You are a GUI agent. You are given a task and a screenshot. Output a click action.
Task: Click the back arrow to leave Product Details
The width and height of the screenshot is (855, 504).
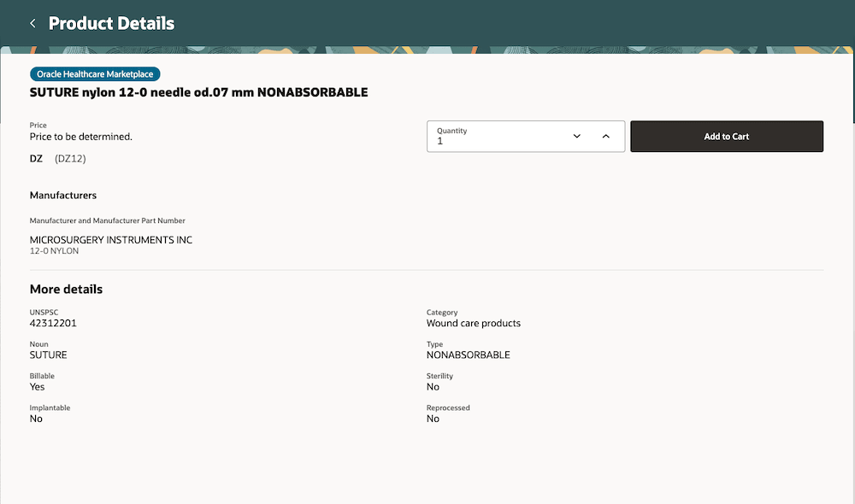32,23
